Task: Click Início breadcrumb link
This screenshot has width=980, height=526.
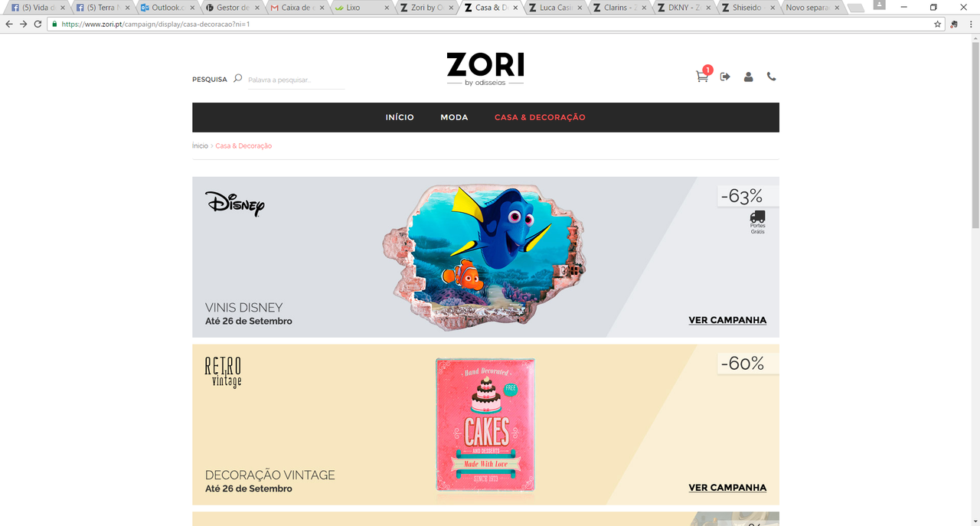Action: pos(200,145)
